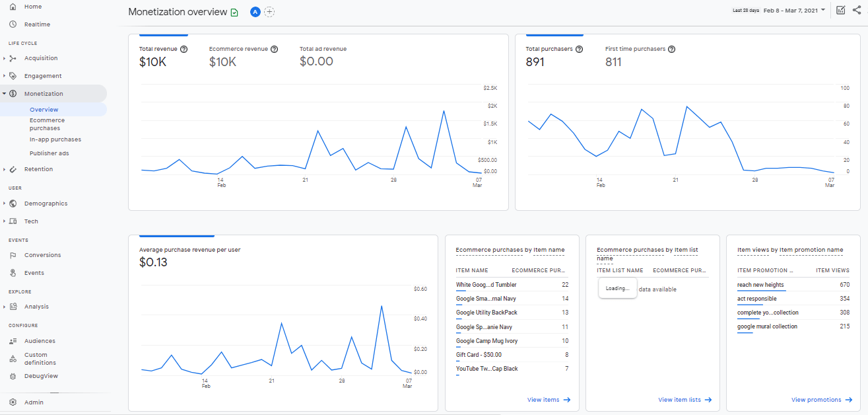
Task: Click help icon beside Total purchasers
Action: point(579,49)
